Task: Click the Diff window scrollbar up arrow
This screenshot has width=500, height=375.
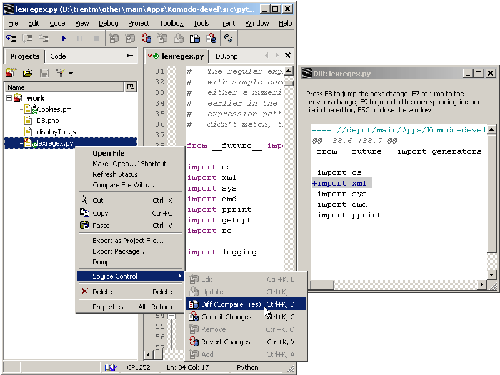Action: point(491,129)
